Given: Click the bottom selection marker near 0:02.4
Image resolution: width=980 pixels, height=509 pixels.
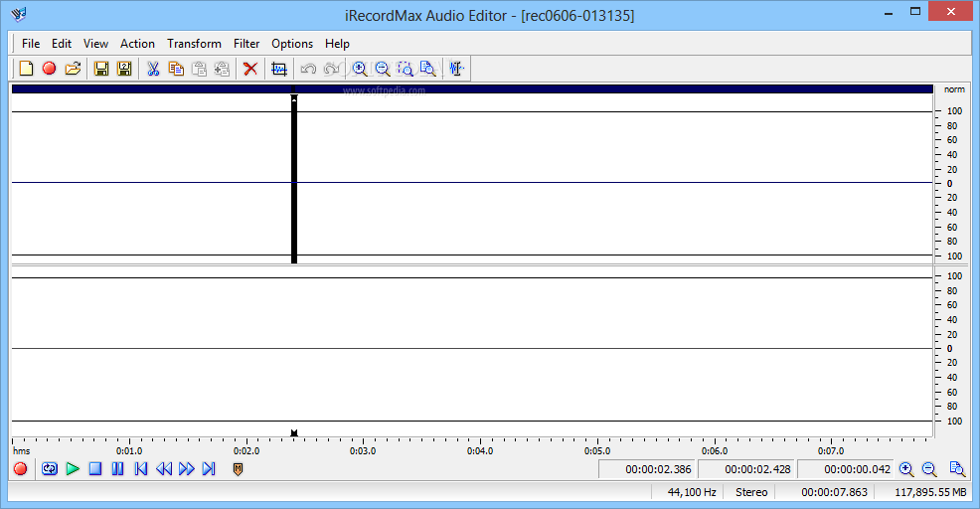Looking at the screenshot, I should (x=294, y=432).
